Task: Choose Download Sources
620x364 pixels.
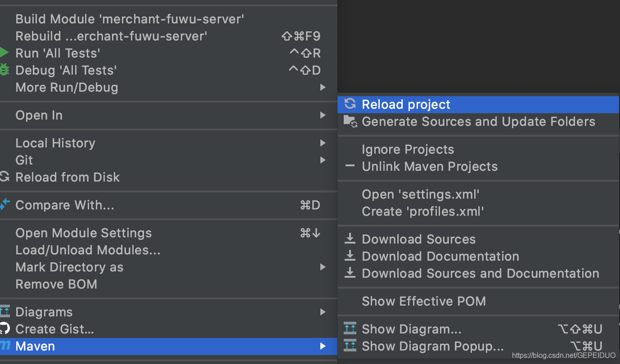Action: point(478,239)
